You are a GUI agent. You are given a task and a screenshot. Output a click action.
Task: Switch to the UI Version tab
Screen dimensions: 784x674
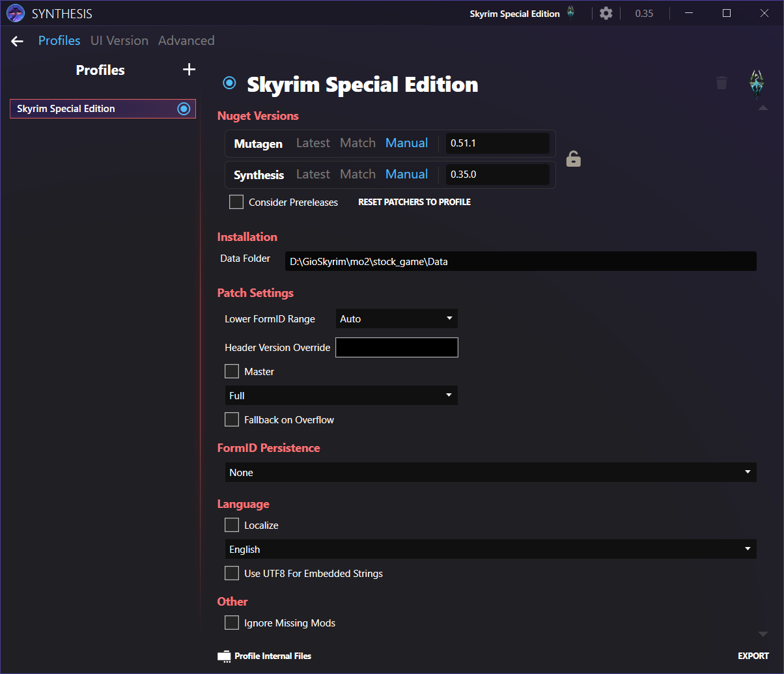click(119, 40)
